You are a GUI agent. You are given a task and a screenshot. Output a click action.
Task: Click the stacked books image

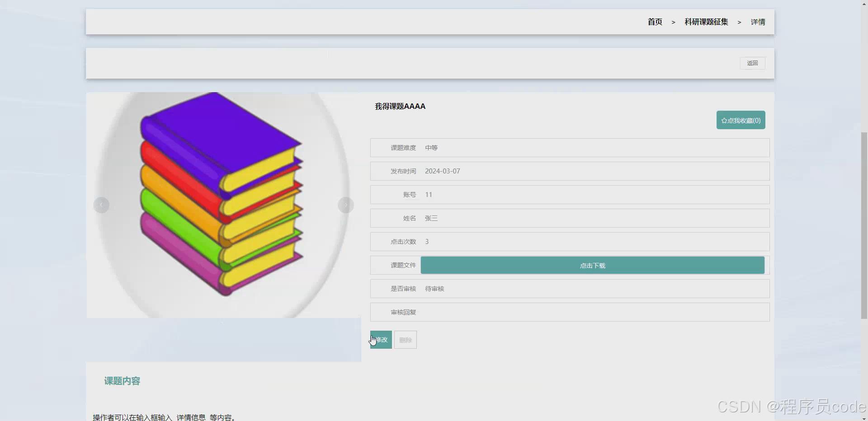[x=224, y=205]
